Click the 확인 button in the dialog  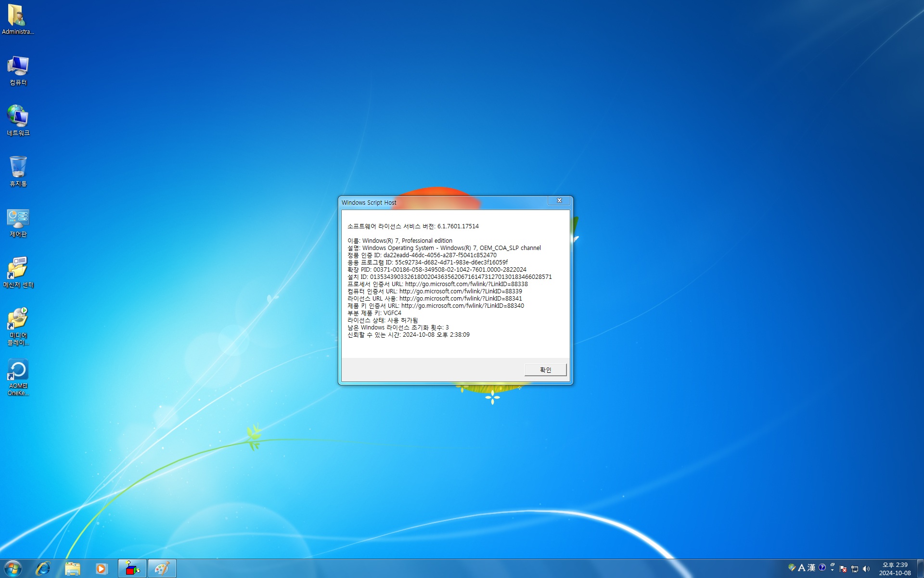pyautogui.click(x=545, y=369)
